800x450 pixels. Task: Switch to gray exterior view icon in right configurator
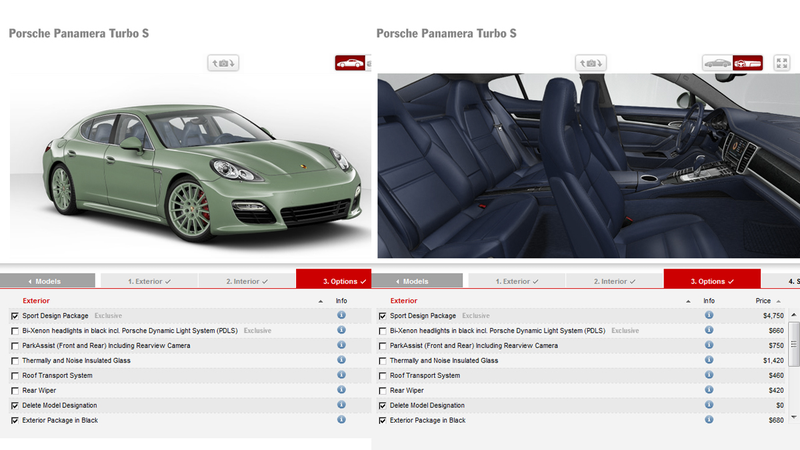tap(717, 63)
